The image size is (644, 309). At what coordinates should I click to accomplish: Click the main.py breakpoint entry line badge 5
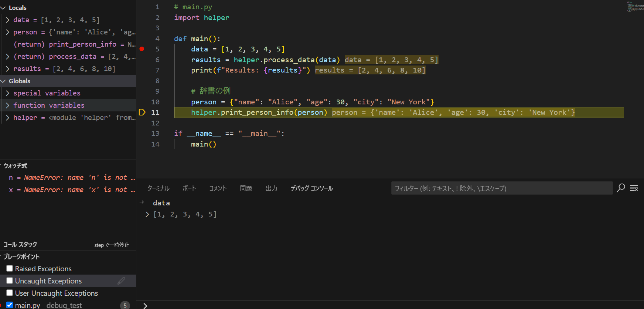click(125, 305)
